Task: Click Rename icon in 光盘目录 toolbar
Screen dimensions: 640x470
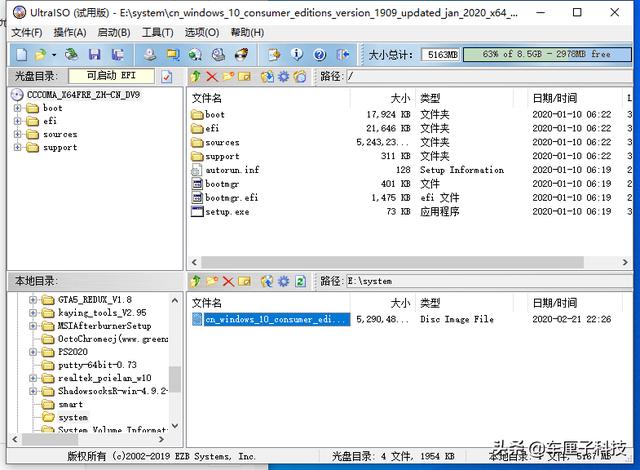Action: pos(244,76)
